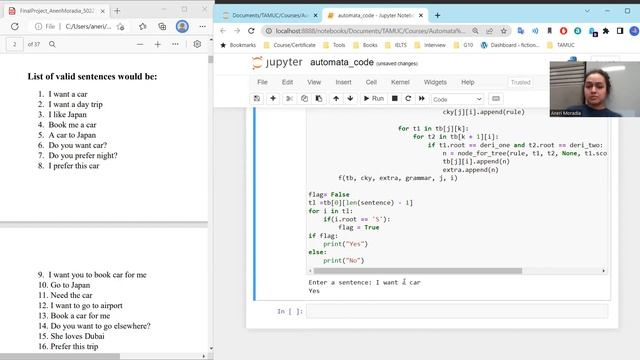Toggle Chrome side panel icon

(620, 31)
